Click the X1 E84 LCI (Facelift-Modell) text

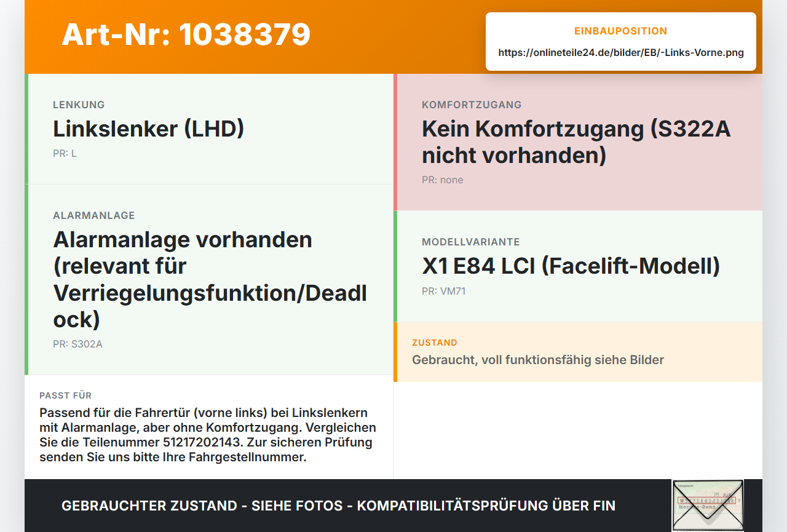coord(571,266)
